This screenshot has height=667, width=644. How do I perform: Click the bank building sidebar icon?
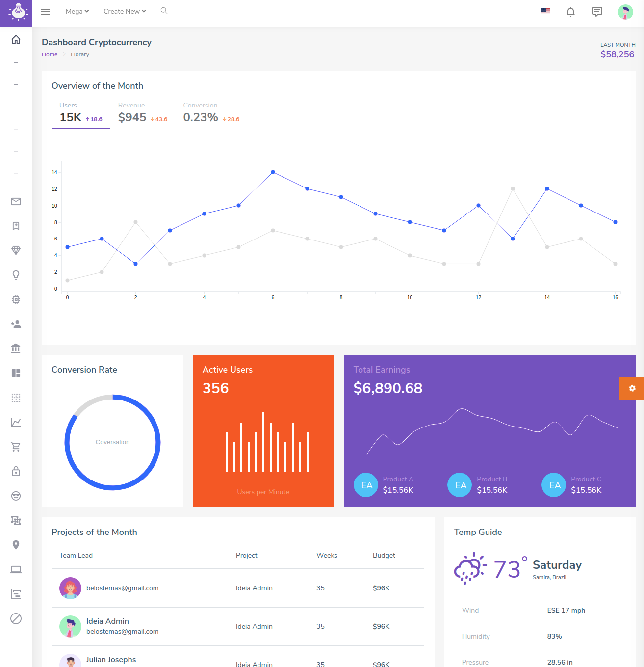(16, 348)
